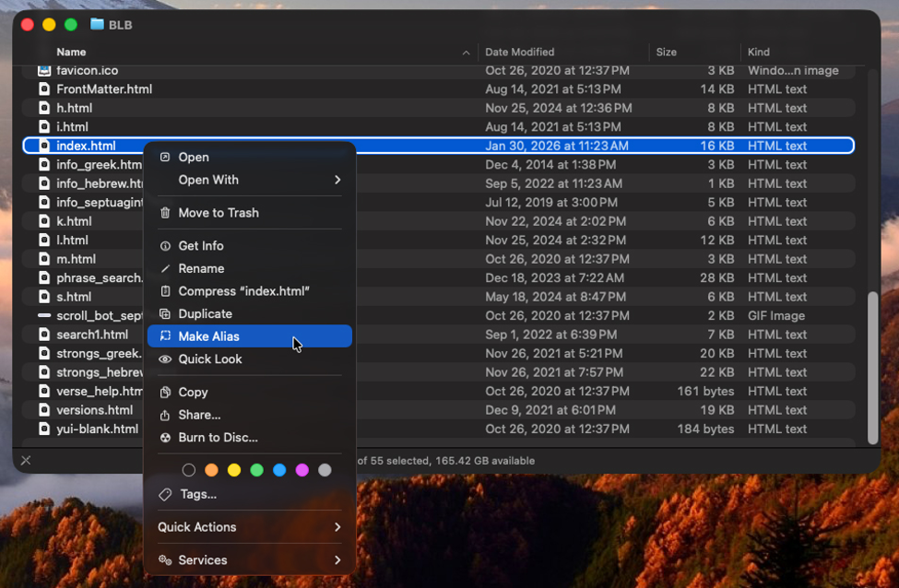Apply the blue color tag

[279, 471]
